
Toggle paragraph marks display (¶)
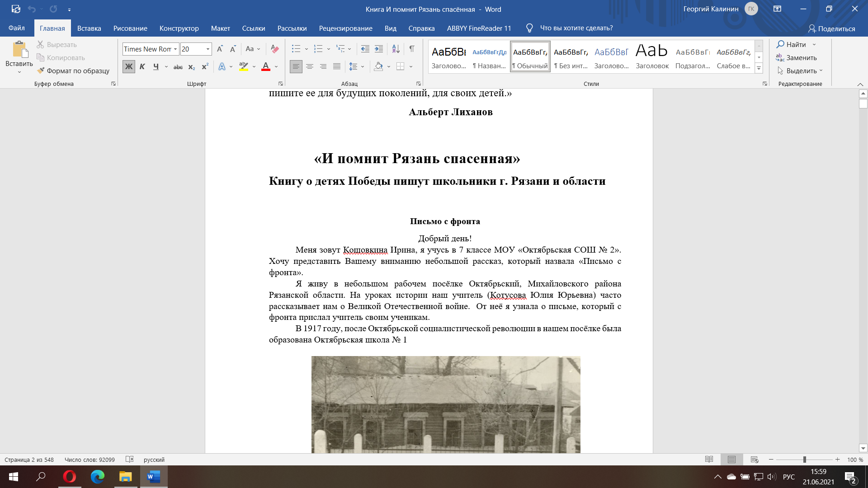[412, 49]
